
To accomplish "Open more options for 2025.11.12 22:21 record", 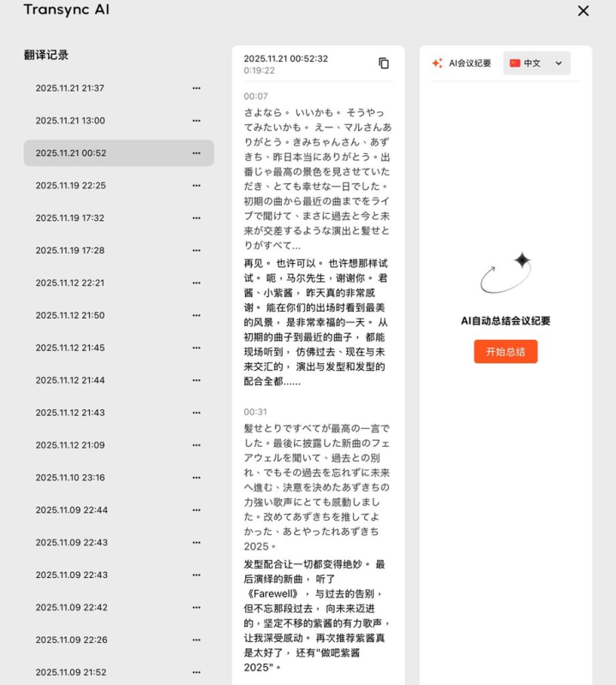I will 196,283.
